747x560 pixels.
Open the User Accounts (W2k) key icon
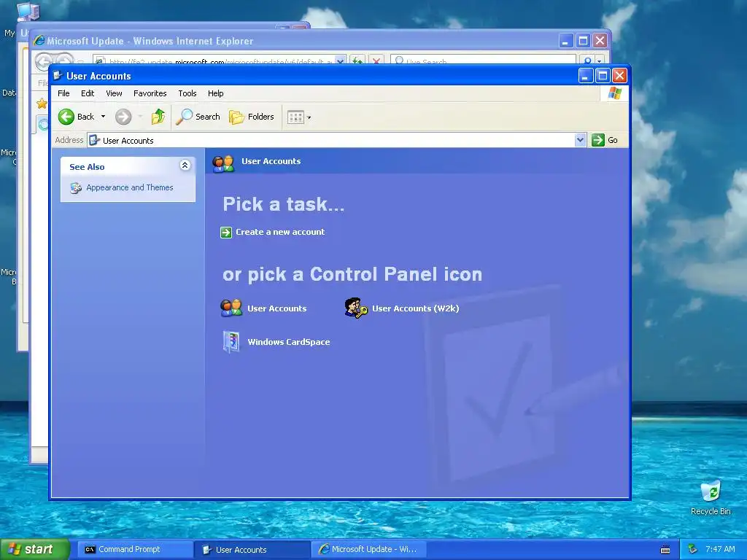pyautogui.click(x=356, y=308)
